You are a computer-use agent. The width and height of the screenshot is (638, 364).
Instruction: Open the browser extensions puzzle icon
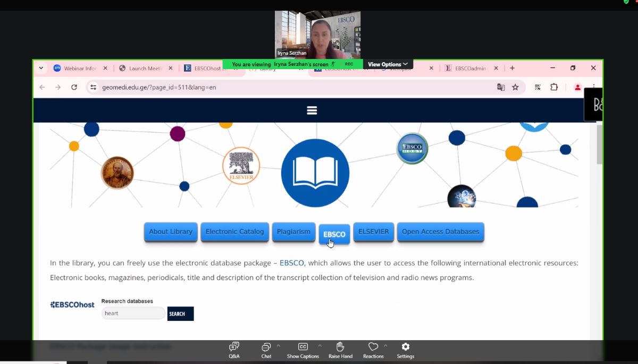(554, 87)
